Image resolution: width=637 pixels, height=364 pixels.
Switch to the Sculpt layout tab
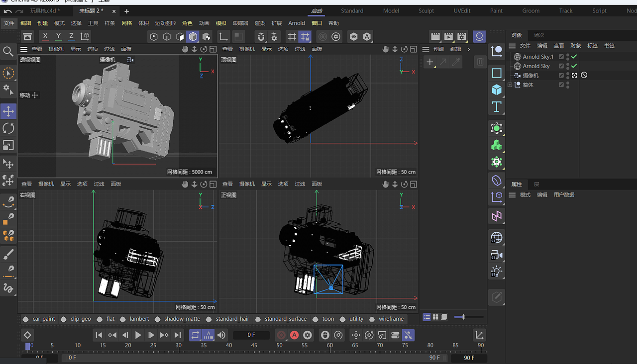point(426,11)
